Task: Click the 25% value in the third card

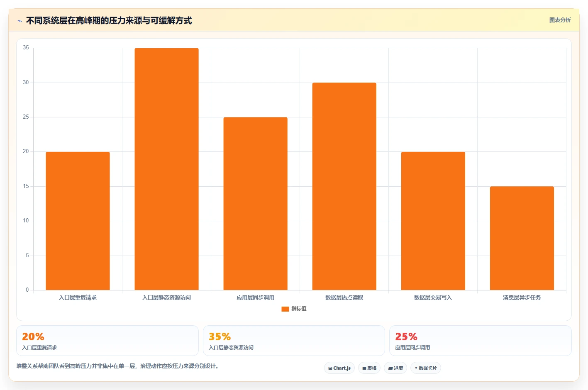Action: point(406,336)
